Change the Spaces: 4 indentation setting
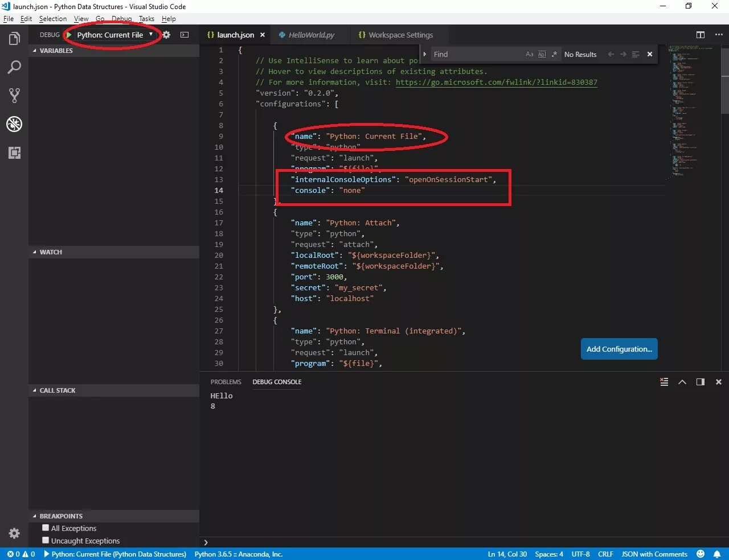Viewport: 729px width, 560px height. coord(549,554)
